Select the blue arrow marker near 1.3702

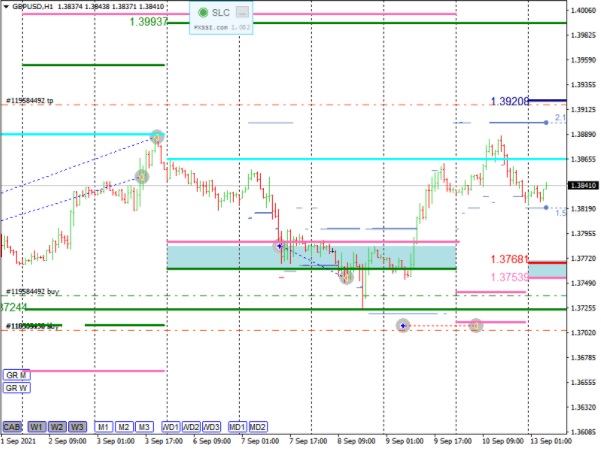tap(402, 325)
